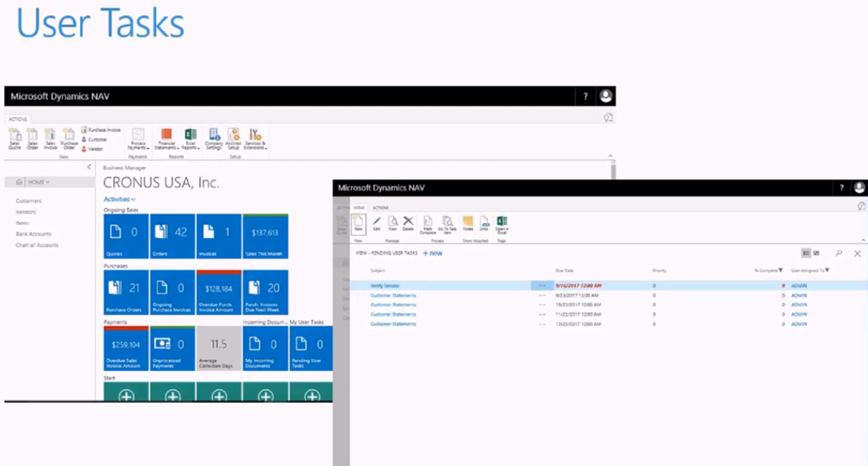The width and height of the screenshot is (868, 466).
Task: Open the My Incoming Documents tile
Action: [x=265, y=348]
